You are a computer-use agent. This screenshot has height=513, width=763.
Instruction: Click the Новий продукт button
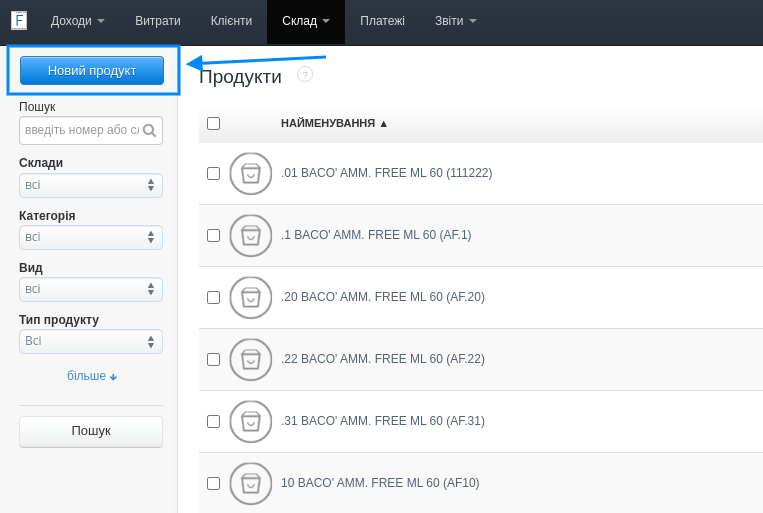tap(92, 70)
